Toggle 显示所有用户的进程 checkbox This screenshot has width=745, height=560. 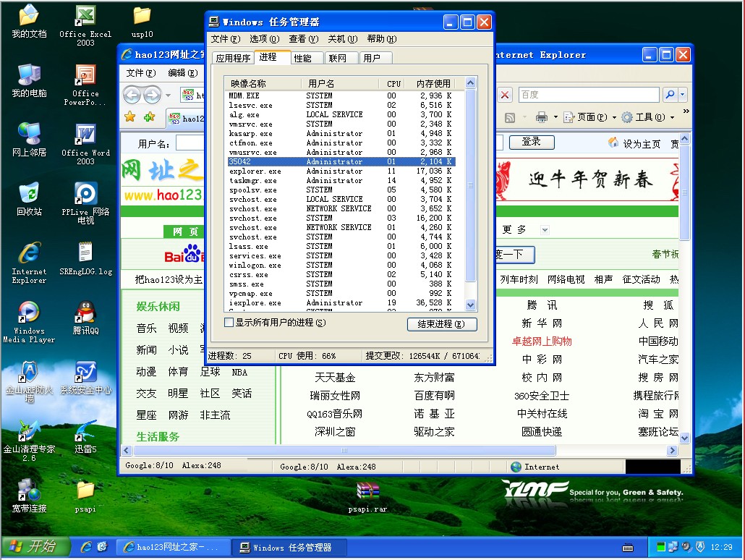(229, 323)
